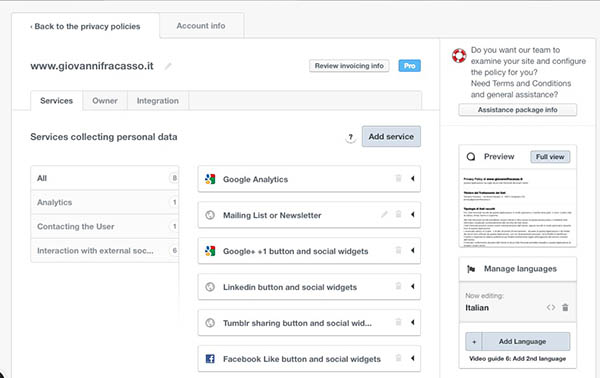Delete the Tumblr sharing button service

pyautogui.click(x=398, y=322)
